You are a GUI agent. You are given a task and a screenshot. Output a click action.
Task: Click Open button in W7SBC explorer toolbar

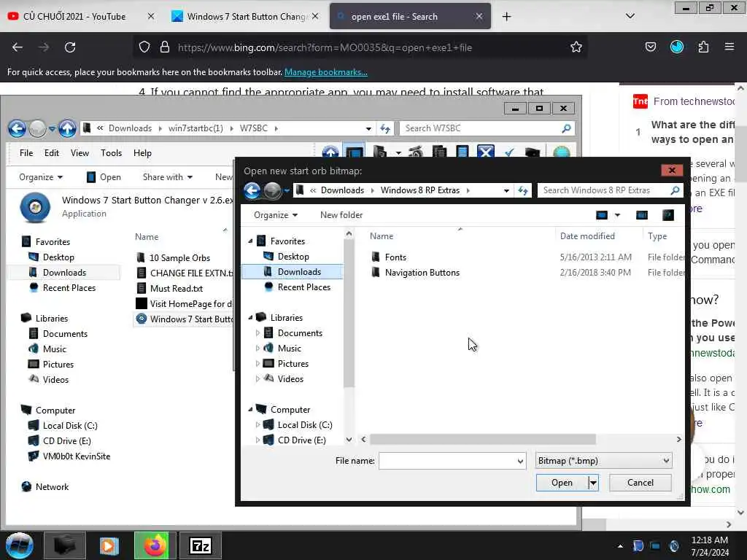[104, 177]
